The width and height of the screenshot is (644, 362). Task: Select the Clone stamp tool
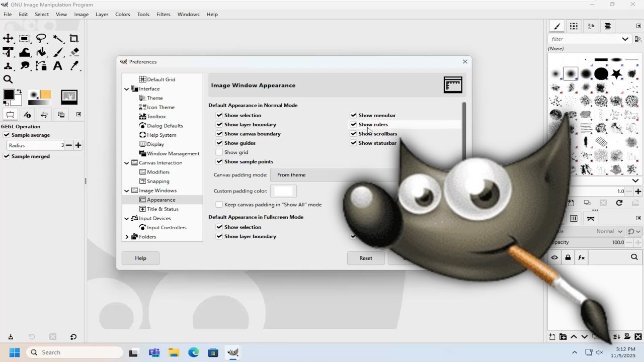point(8,66)
